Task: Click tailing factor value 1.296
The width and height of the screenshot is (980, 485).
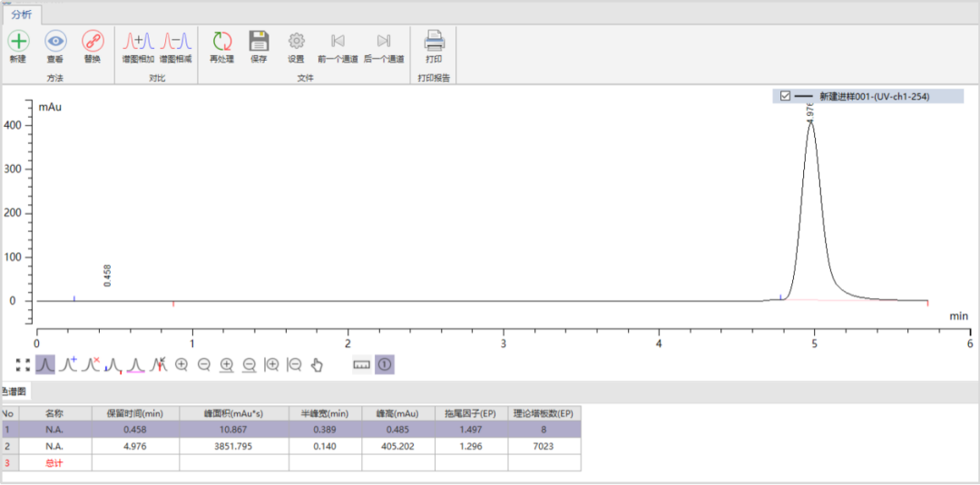Action: 471,447
